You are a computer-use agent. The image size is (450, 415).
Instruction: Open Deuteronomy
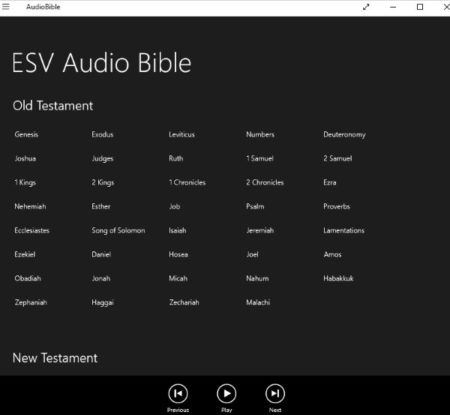pos(344,135)
